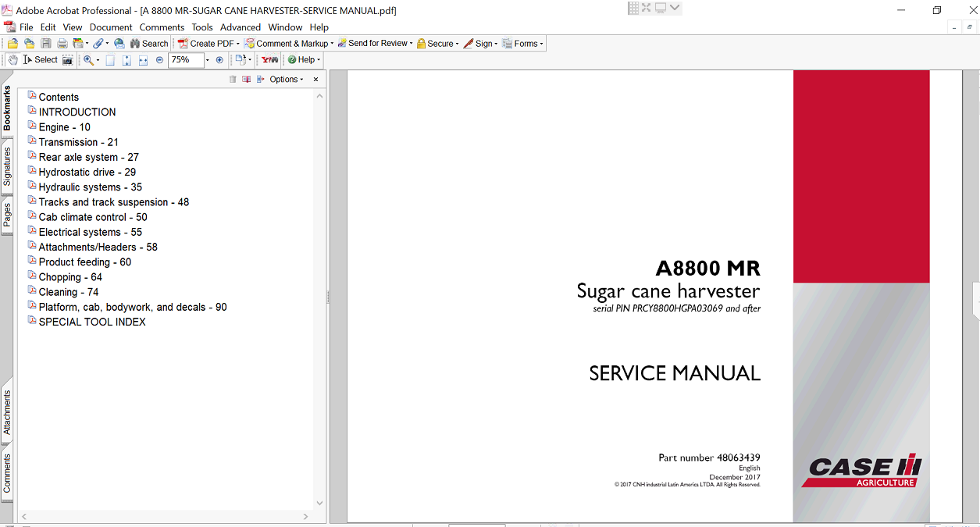Open the Hydraulic systems - 35 bookmark

point(90,187)
